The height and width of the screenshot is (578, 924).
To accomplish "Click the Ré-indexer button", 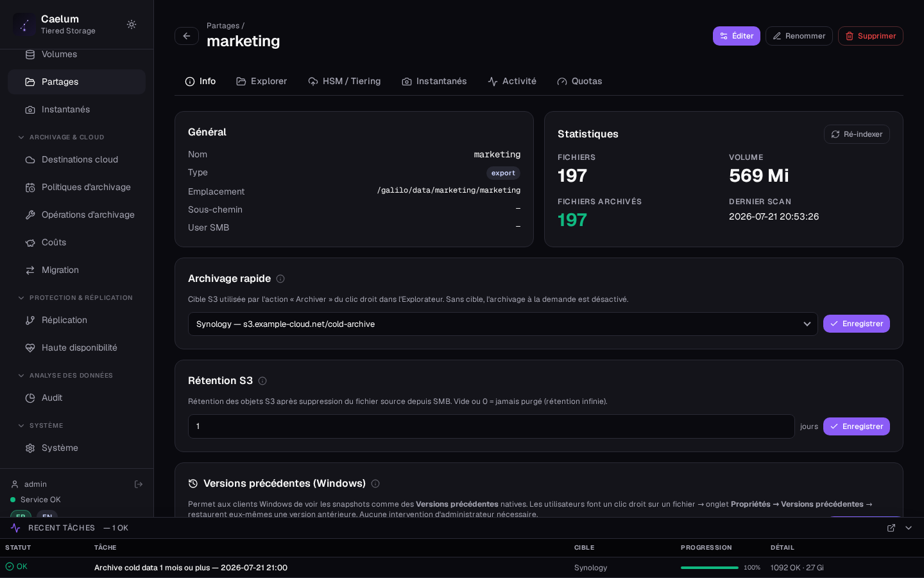I will pyautogui.click(x=857, y=134).
